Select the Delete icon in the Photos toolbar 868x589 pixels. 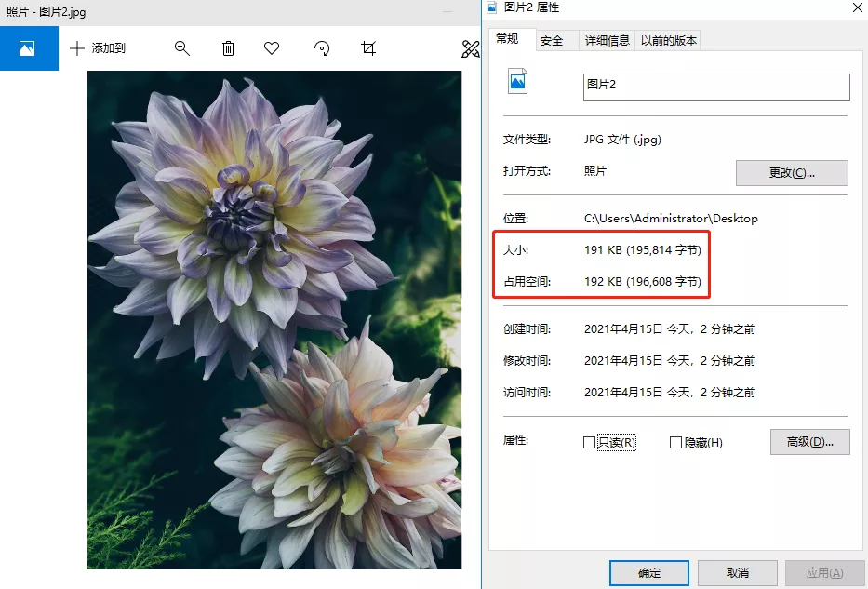click(x=228, y=48)
